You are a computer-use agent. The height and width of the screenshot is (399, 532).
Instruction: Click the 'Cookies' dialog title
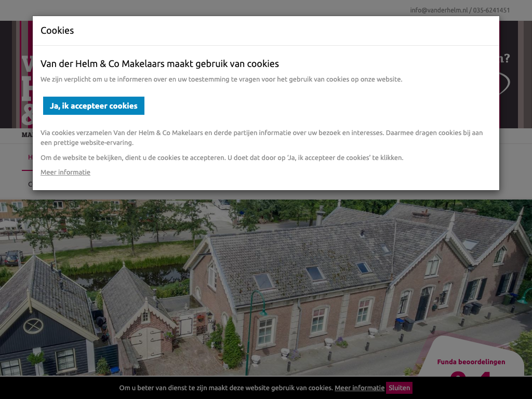57,31
